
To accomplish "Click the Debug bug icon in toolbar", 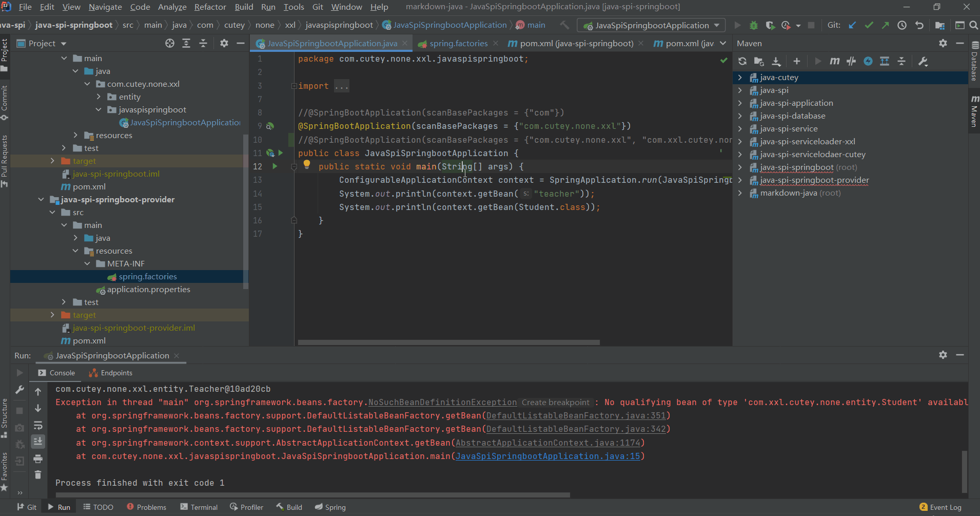I will point(753,25).
